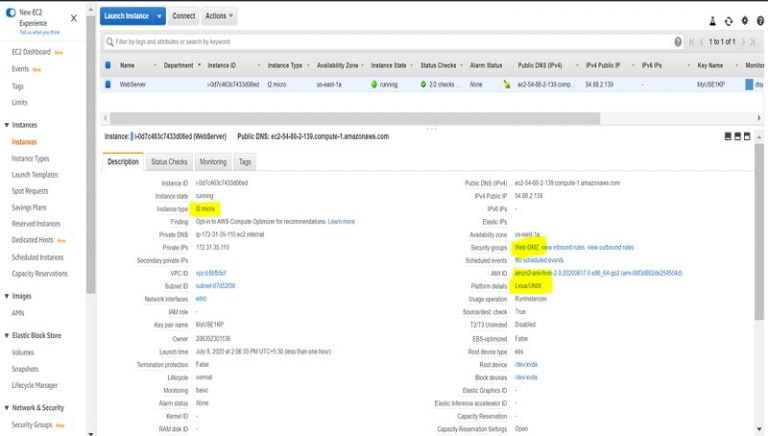Screen dimensions: 768x436
Task: Click view inbound rules link
Action: click(563, 247)
